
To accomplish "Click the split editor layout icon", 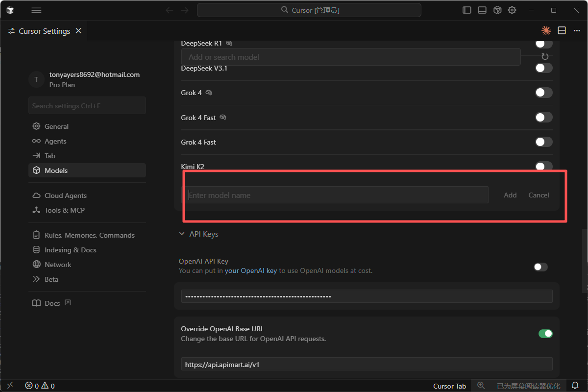I will click(562, 30).
